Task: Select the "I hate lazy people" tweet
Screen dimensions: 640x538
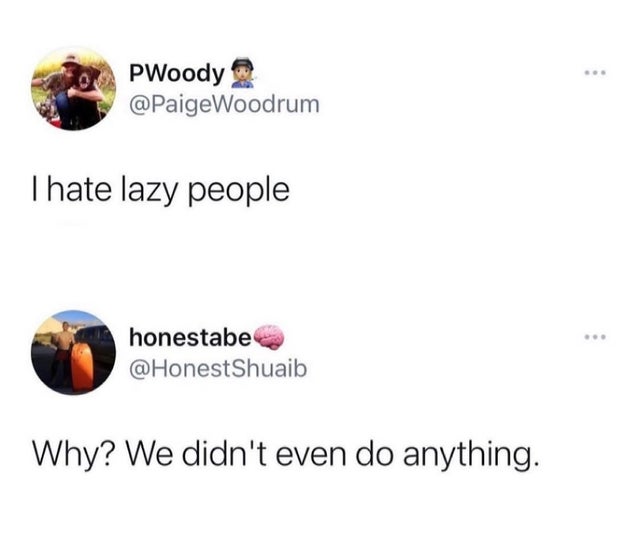Action: tap(161, 190)
